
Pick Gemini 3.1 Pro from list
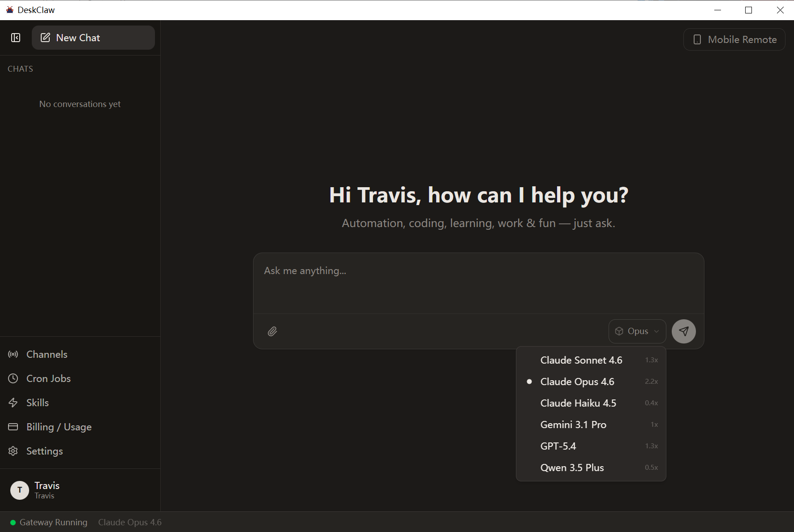pos(573,425)
